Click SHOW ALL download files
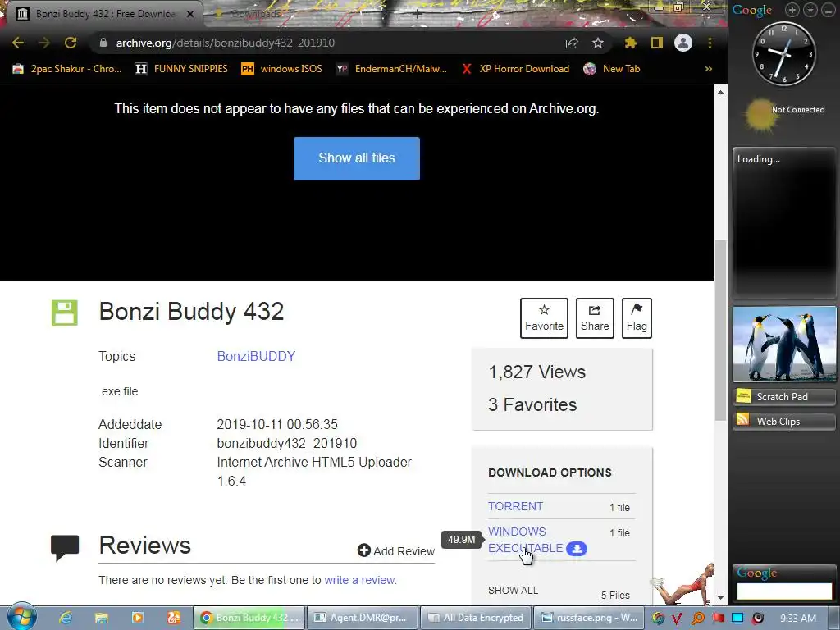840x630 pixels. [513, 591]
